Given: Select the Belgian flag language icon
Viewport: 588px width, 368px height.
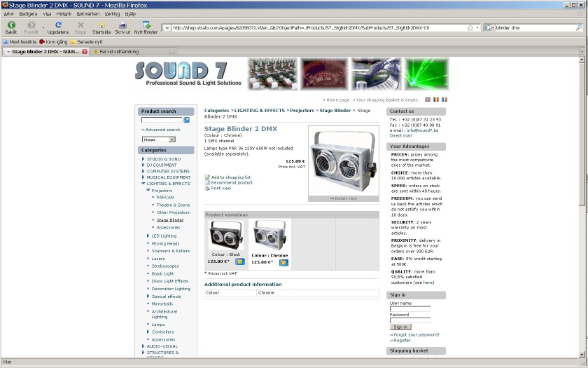Looking at the screenshot, I should point(435,100).
